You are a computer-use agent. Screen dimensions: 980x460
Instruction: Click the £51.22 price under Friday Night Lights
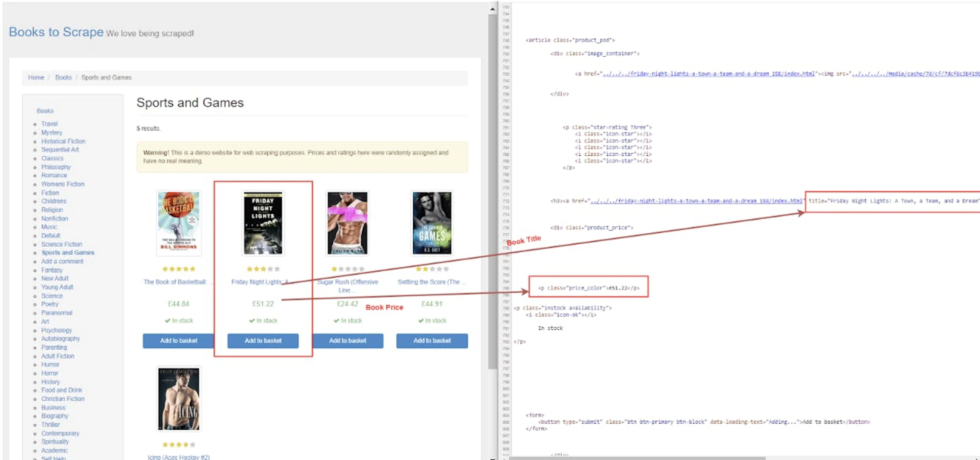click(x=263, y=304)
